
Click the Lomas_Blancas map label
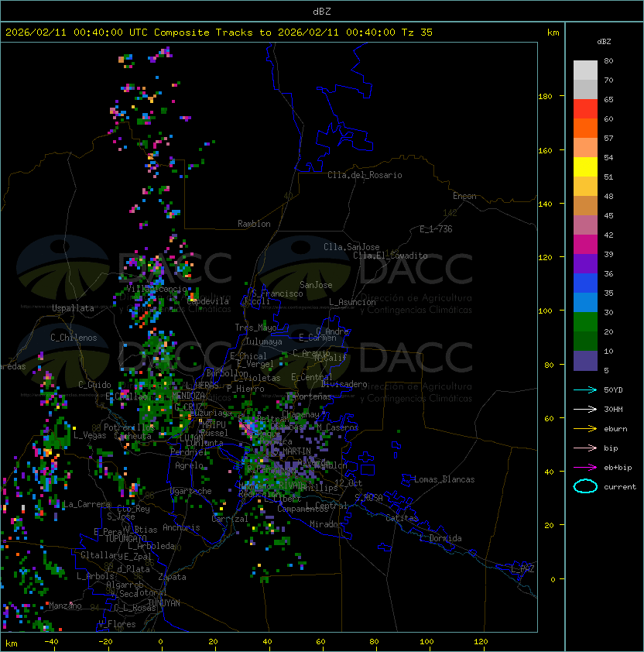pos(444,479)
